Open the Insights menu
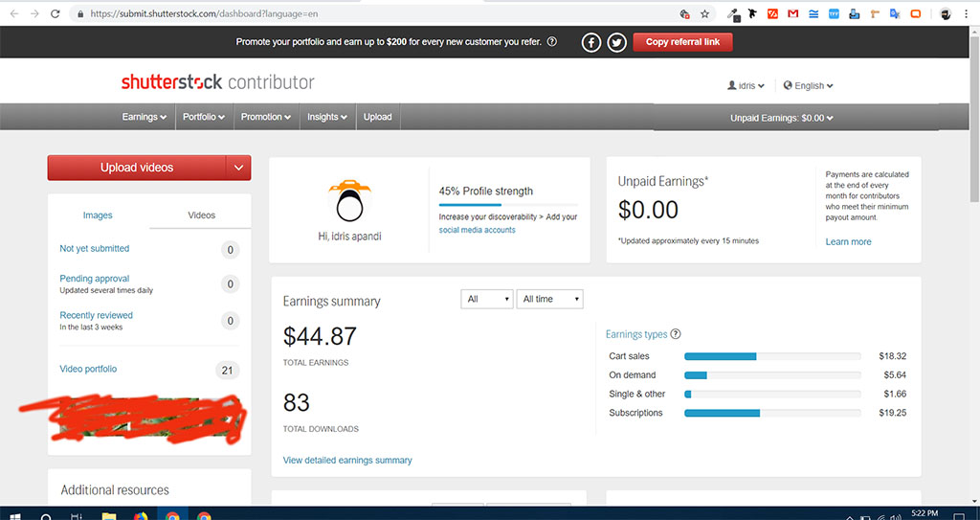The width and height of the screenshot is (980, 520). [327, 117]
